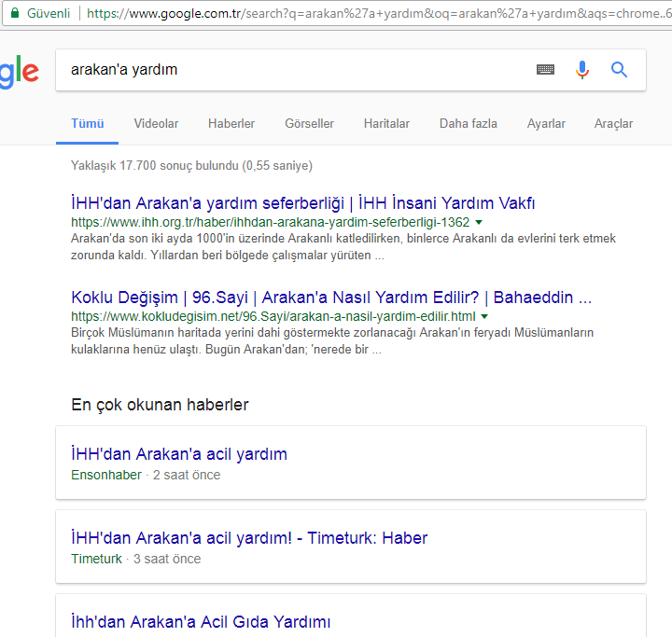This screenshot has height=637, width=672.
Task: Open the Görseller tab
Action: [x=309, y=123]
